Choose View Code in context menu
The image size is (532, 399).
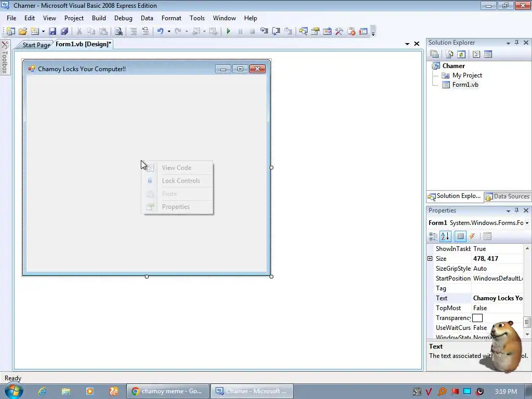tap(177, 168)
